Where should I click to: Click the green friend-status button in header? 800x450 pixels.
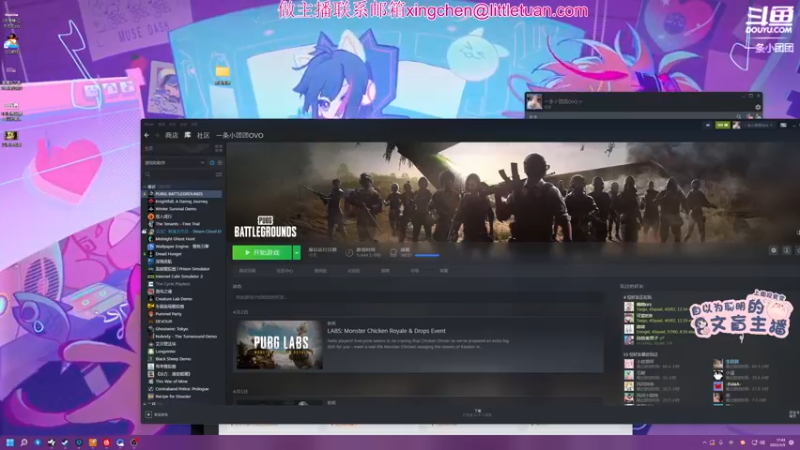click(722, 125)
